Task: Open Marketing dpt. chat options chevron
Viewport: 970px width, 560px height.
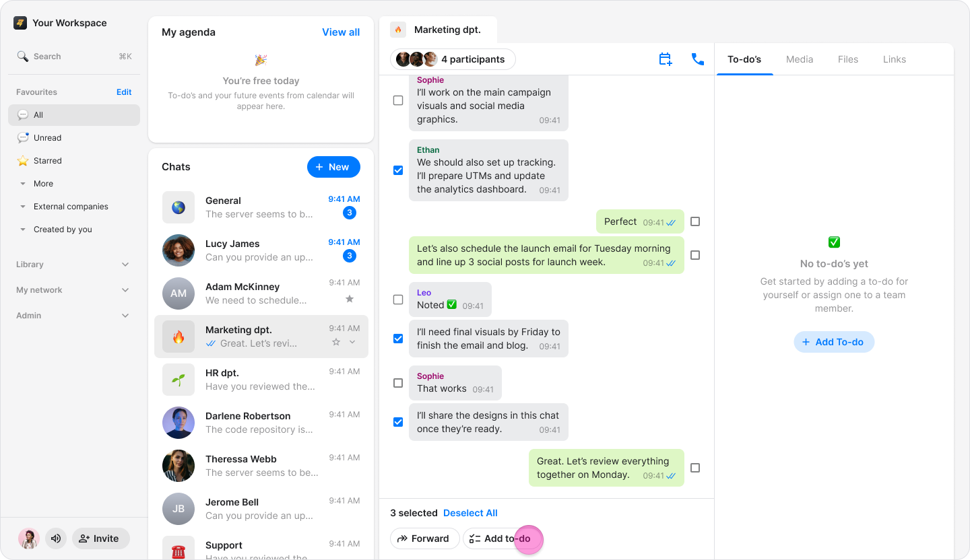Action: coord(352,342)
